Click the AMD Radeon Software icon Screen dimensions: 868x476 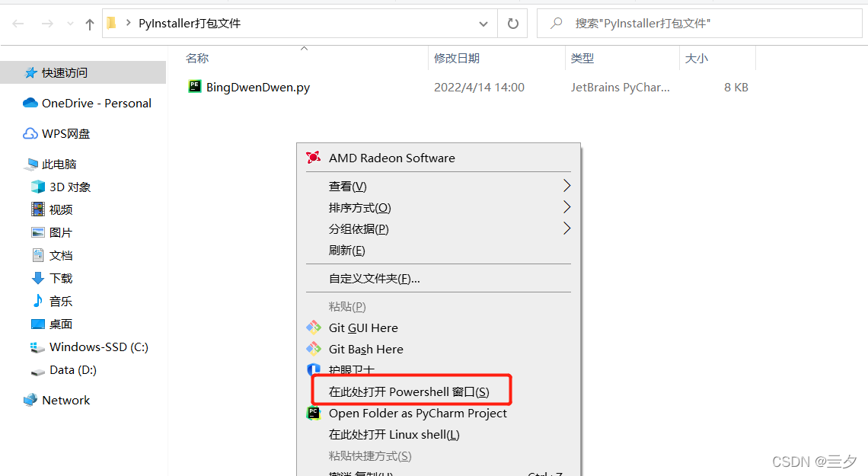click(x=314, y=158)
